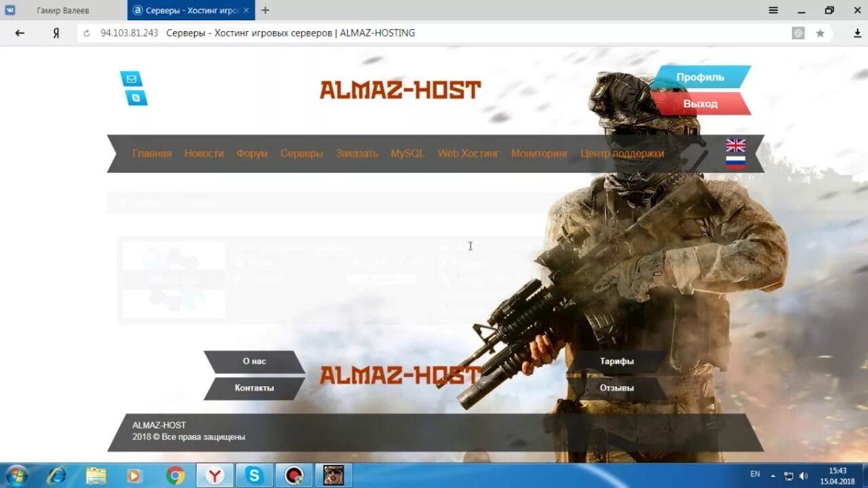The width and height of the screenshot is (868, 488).
Task: Launch Google Chrome from taskbar
Action: coord(175,475)
